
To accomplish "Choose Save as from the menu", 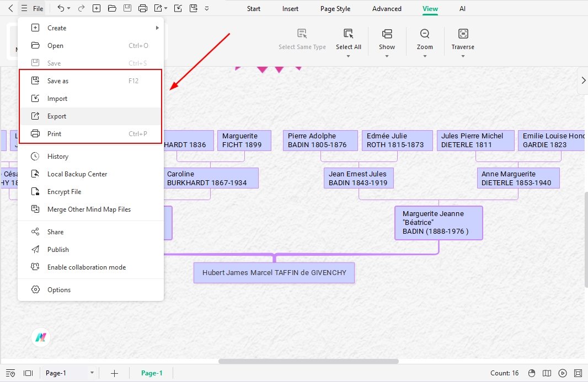I will pyautogui.click(x=91, y=80).
